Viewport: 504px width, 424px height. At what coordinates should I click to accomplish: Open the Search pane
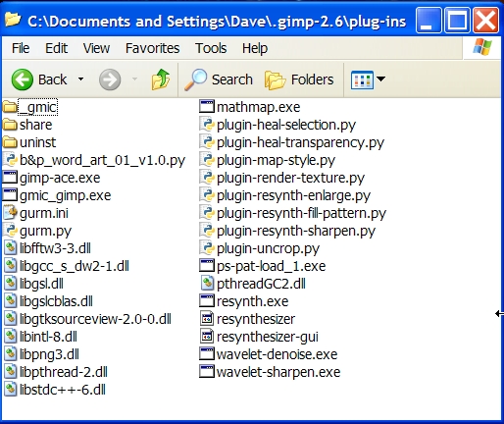pos(219,79)
